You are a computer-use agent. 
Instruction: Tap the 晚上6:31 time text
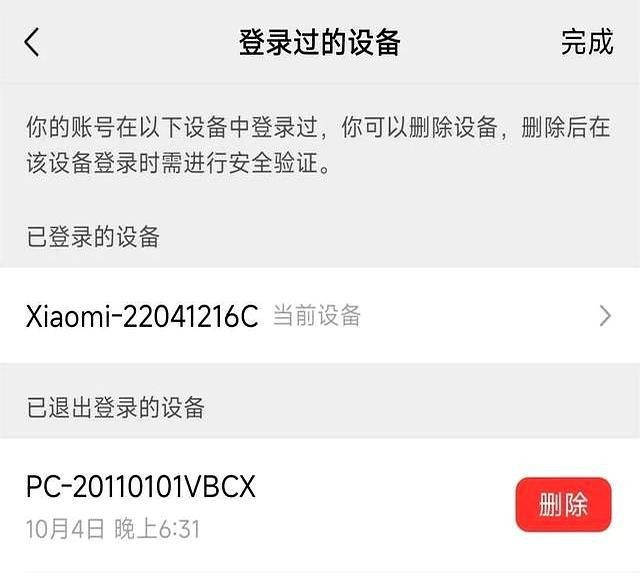coord(157,529)
